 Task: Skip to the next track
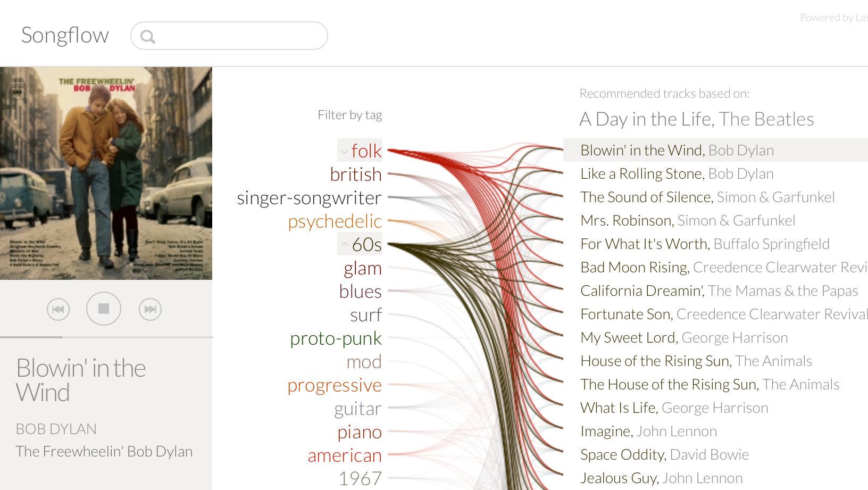tap(150, 309)
